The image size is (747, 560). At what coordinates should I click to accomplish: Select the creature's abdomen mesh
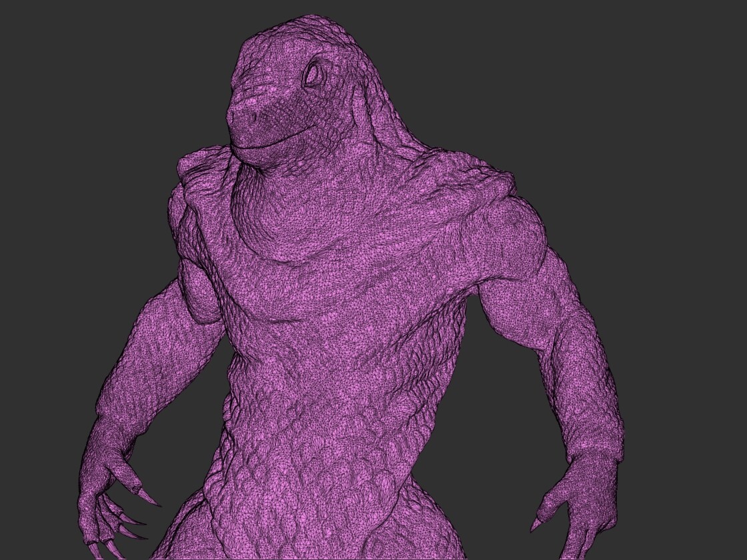tap(320, 413)
